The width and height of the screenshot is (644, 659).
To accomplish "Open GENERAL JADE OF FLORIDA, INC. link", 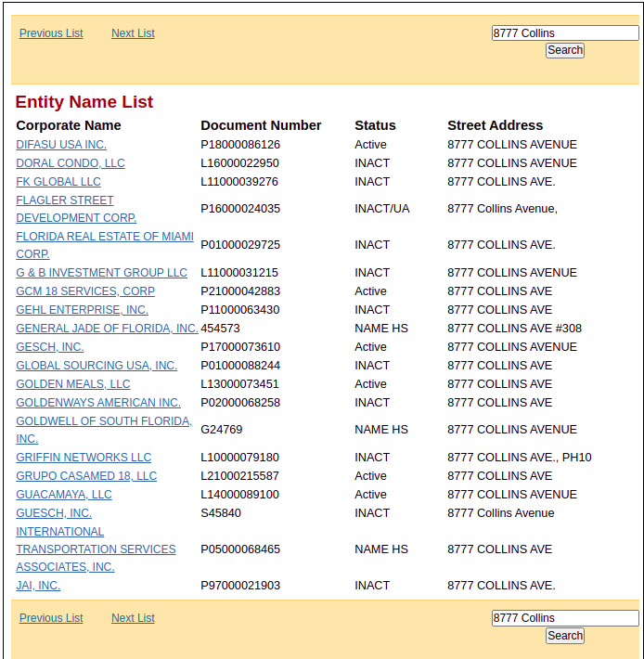I will (107, 329).
